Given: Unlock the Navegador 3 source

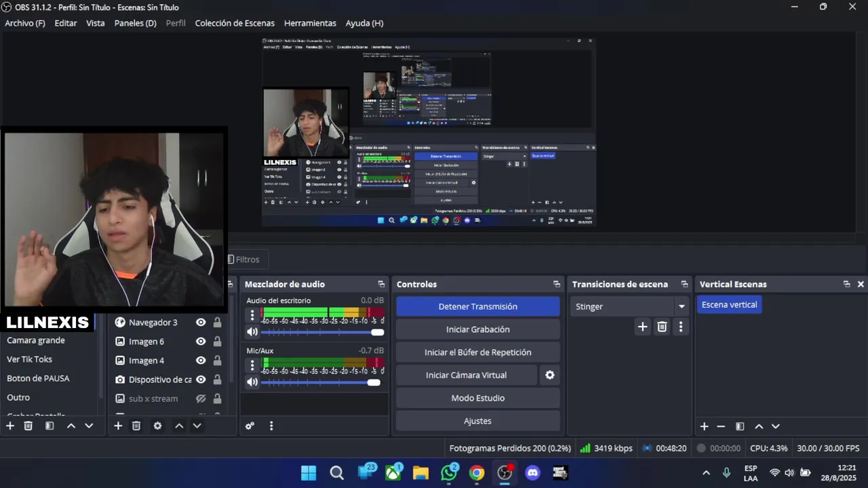Looking at the screenshot, I should [217, 323].
